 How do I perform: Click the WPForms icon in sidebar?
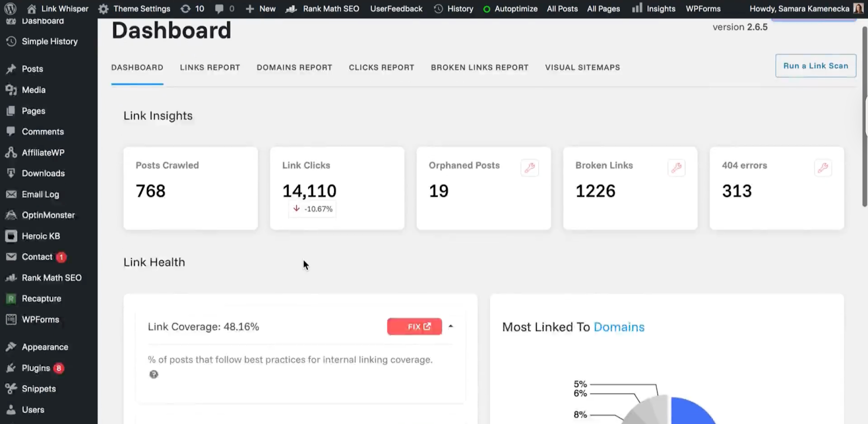(x=11, y=319)
